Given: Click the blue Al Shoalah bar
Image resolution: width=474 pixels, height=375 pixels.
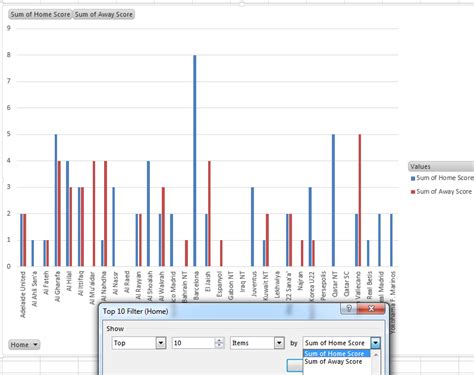Looking at the screenshot, I should pos(148,214).
